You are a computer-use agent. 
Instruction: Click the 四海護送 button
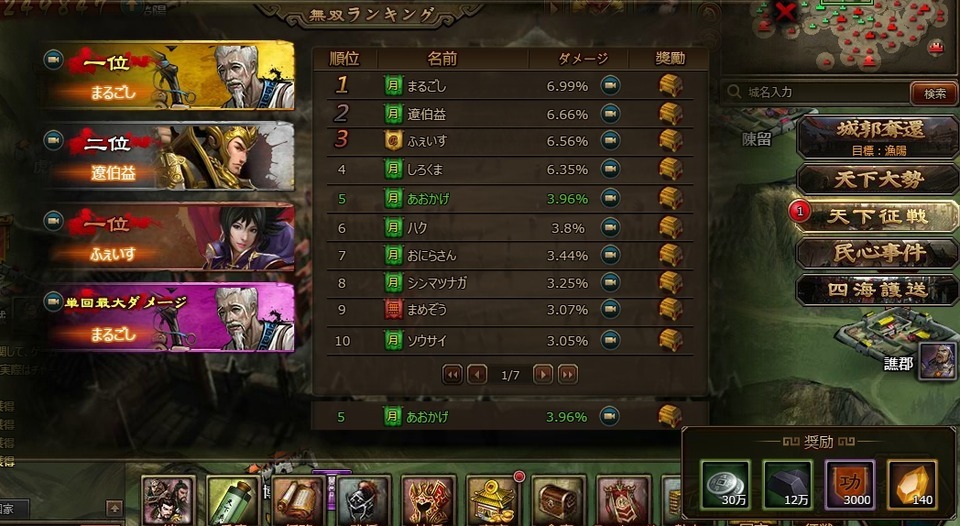click(x=879, y=290)
